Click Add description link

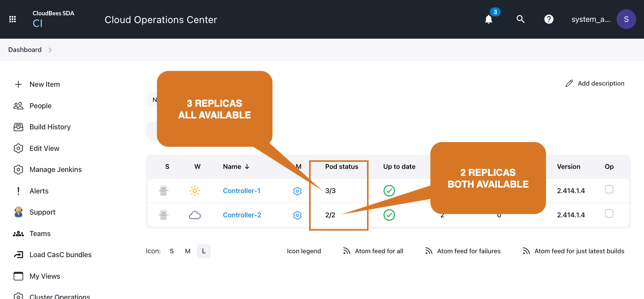point(595,83)
